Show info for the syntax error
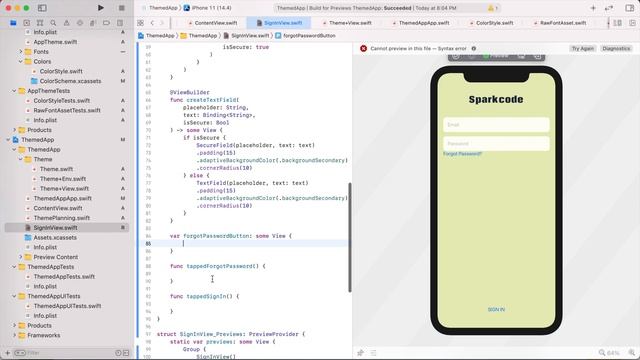This screenshot has width=640, height=360. 474,48
